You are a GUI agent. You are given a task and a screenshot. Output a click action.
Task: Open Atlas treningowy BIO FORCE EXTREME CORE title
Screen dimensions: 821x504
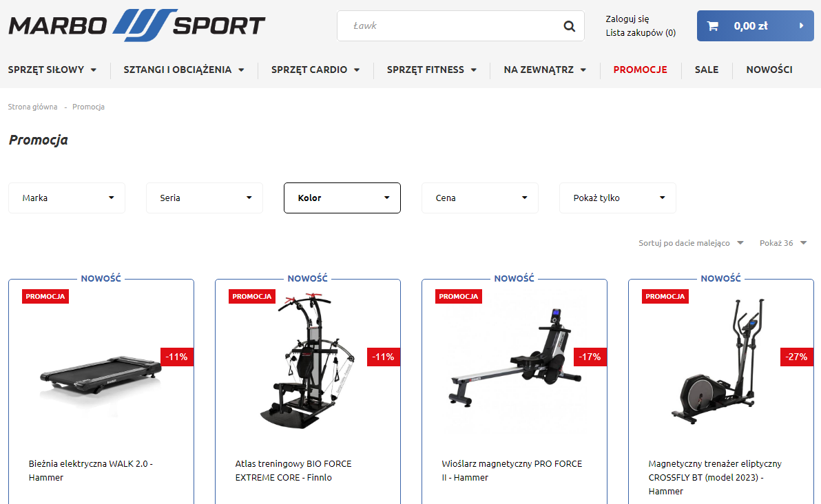293,470
